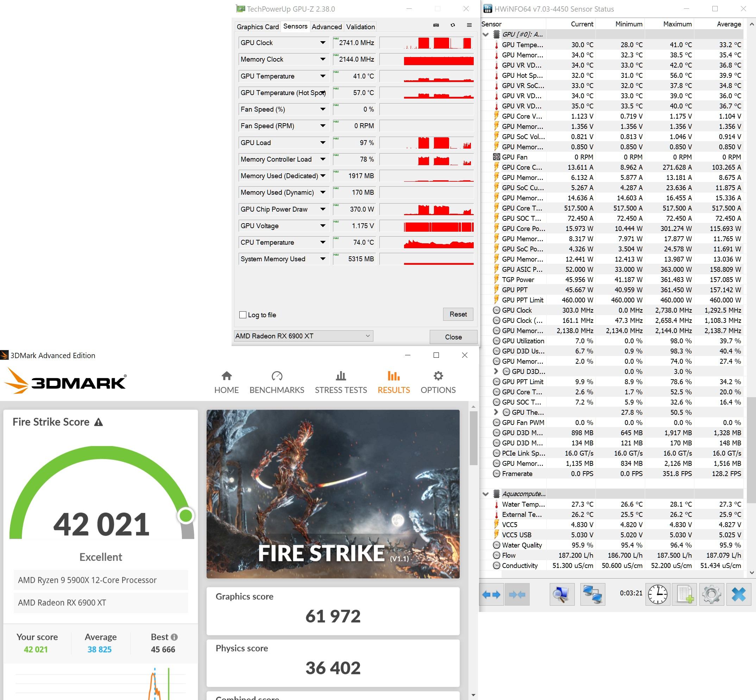Click GPU Fan sensor icon in HWiNFO
This screenshot has width=756, height=700.
pyautogui.click(x=496, y=157)
